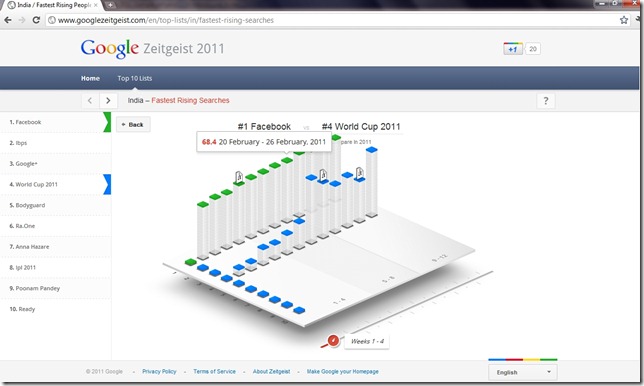
Task: Click the browser forward arrow
Action: [x=22, y=20]
